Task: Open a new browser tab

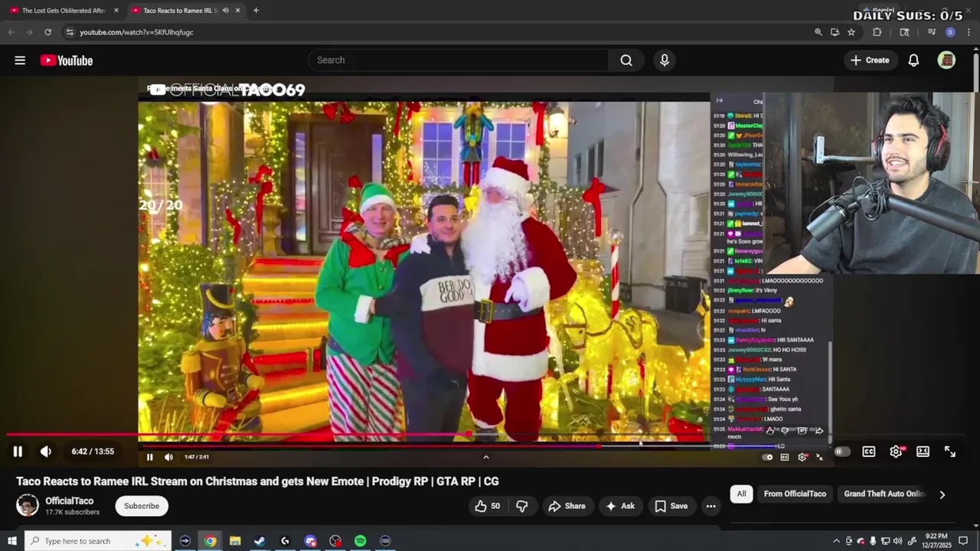Action: coord(256,11)
